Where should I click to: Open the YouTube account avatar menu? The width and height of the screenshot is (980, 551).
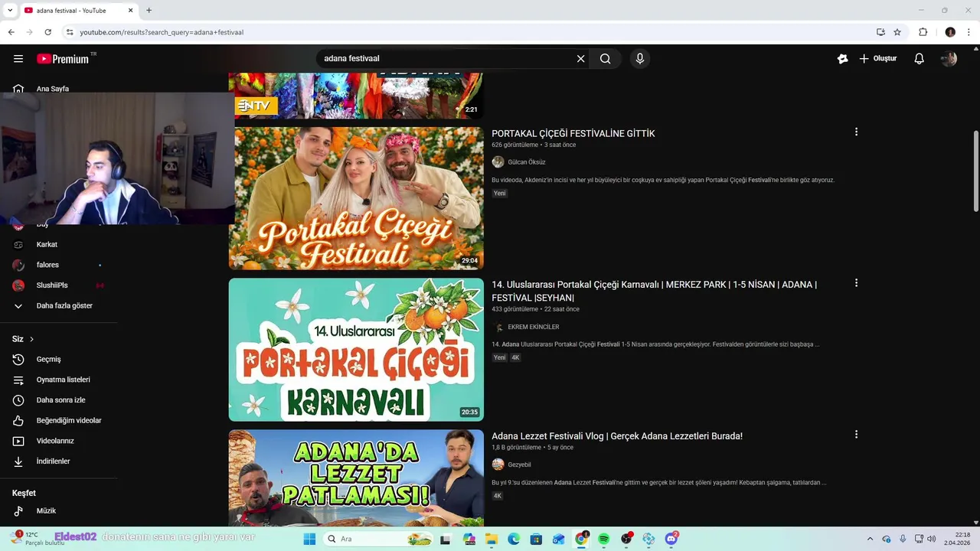949,59
